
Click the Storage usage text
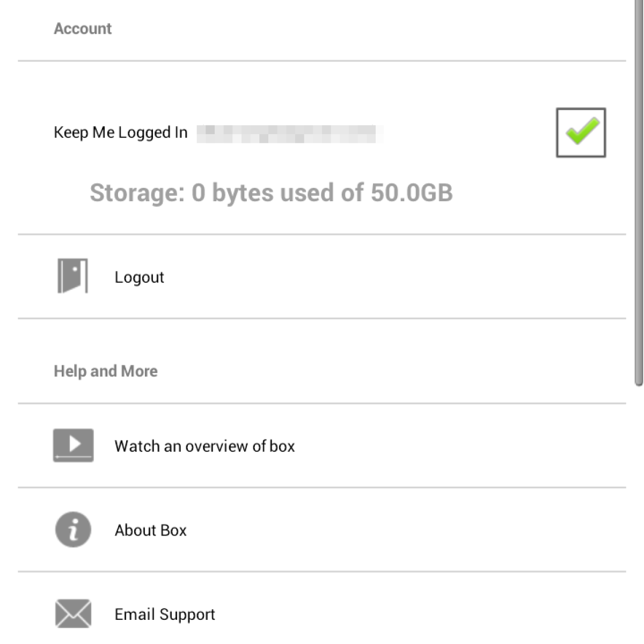(271, 193)
